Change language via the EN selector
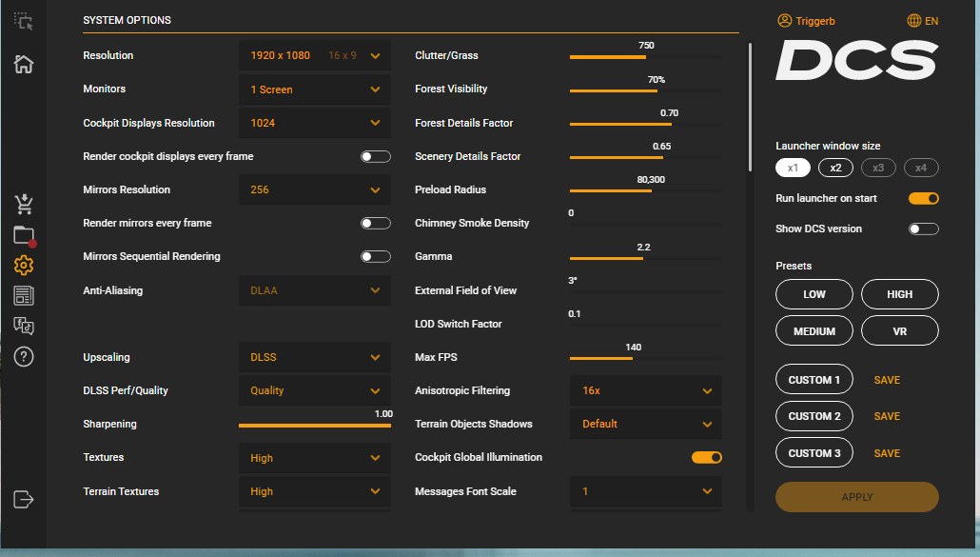Screen dimensions: 980x557 [x=923, y=21]
